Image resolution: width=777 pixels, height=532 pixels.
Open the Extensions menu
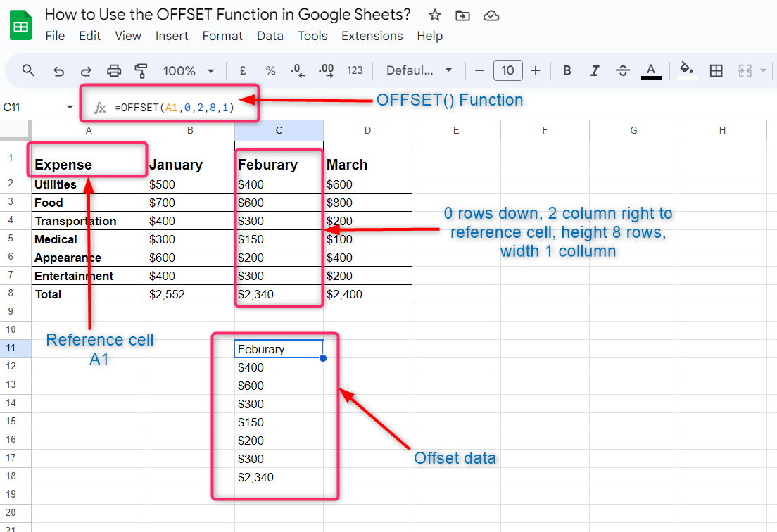click(372, 36)
